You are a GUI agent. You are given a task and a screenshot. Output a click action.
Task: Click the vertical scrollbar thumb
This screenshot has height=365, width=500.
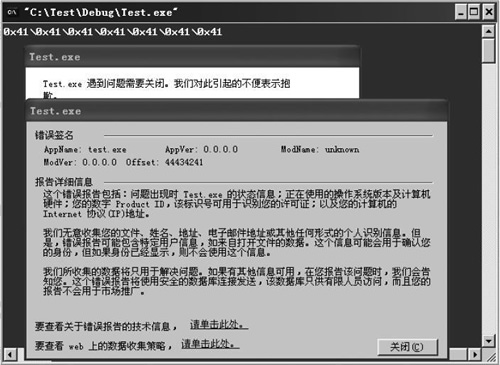[x=488, y=51]
